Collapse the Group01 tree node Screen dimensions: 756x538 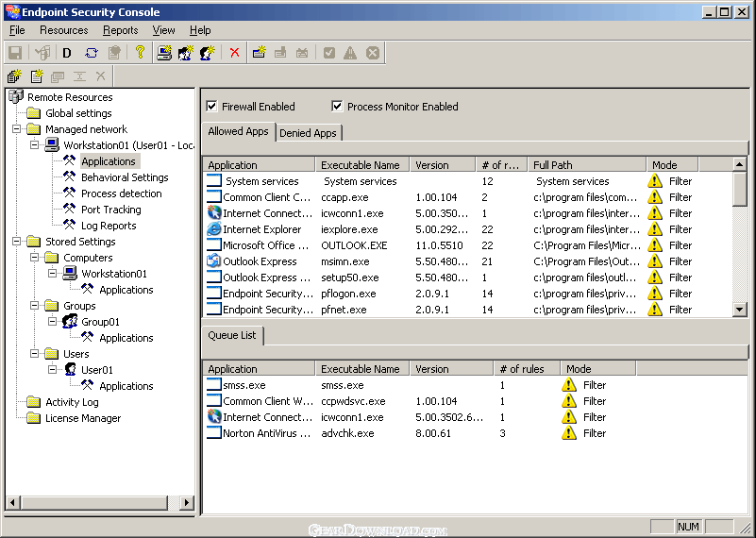(x=53, y=322)
